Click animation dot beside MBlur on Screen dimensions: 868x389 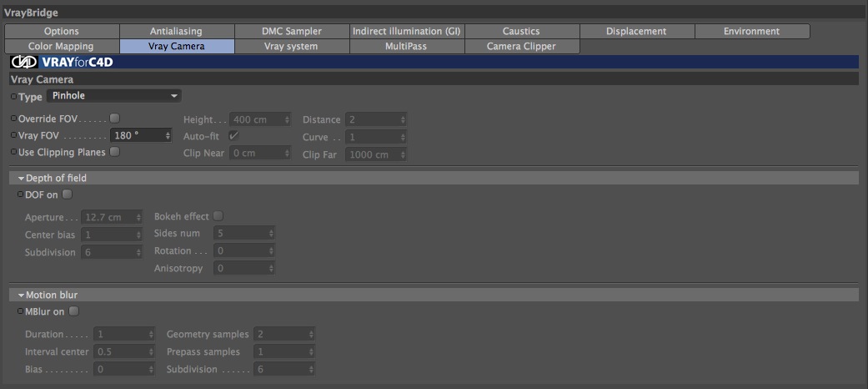coord(21,311)
